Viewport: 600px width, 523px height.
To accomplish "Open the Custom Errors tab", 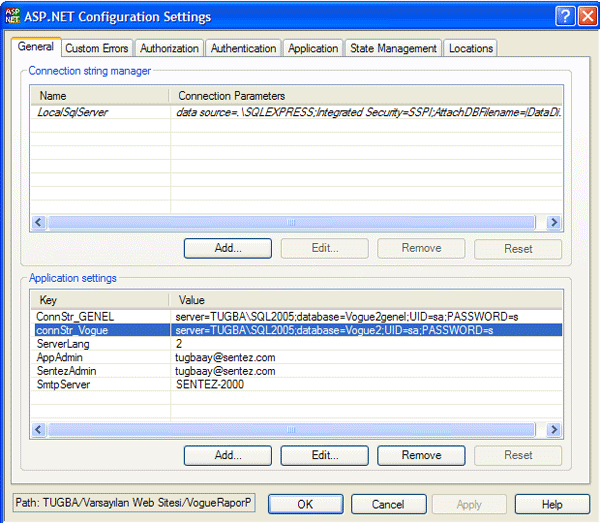I will [x=97, y=48].
